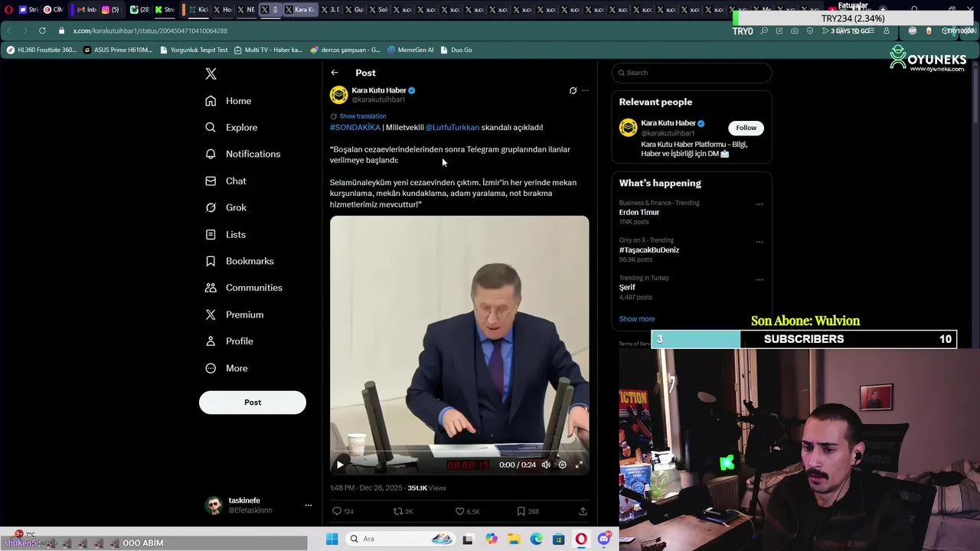Viewport: 980px width, 551px height.
Task: Click the address bar URL
Action: click(150, 31)
